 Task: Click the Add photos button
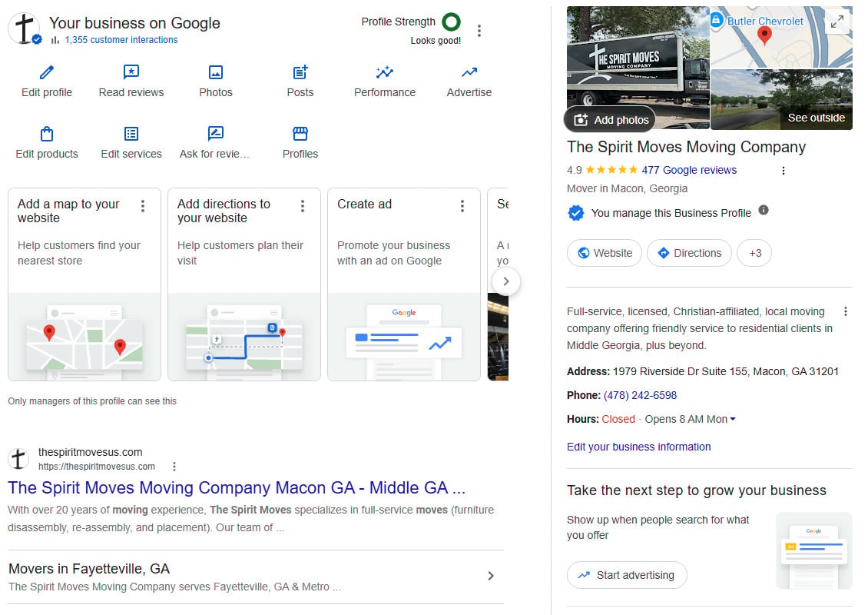click(611, 120)
